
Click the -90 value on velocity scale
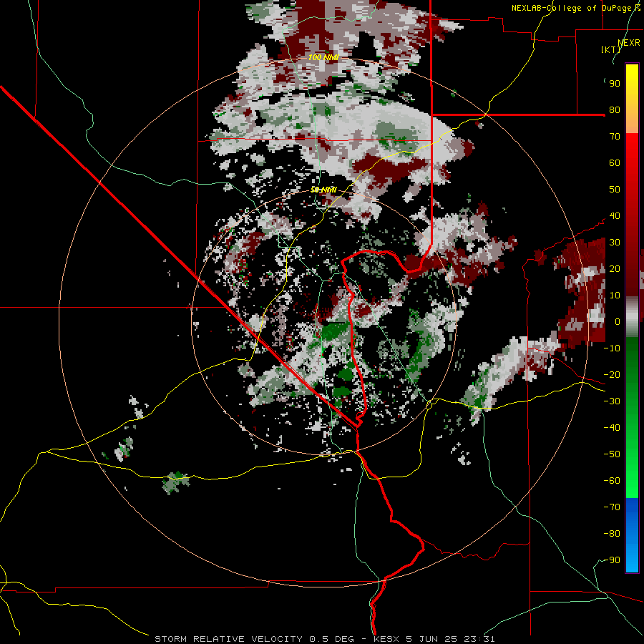[x=612, y=560]
